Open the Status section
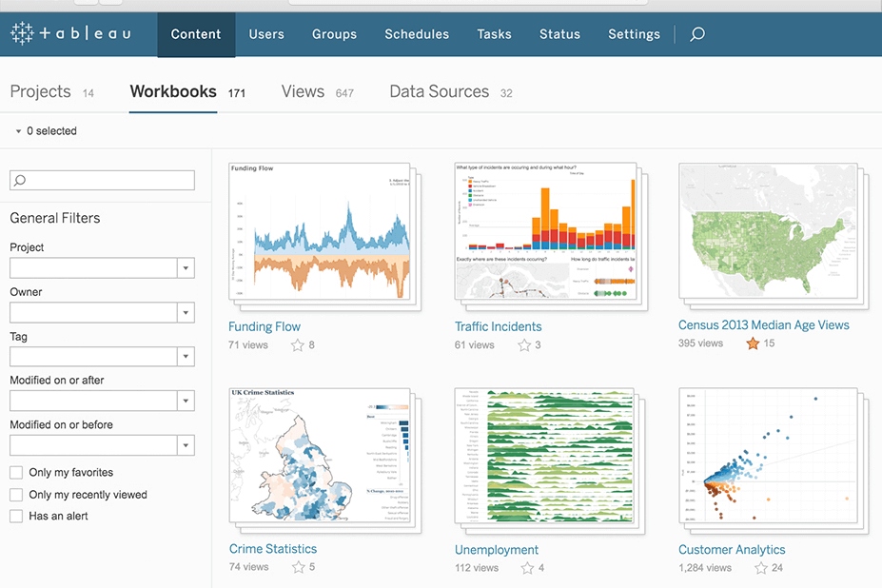The width and height of the screenshot is (882, 588). coord(559,34)
